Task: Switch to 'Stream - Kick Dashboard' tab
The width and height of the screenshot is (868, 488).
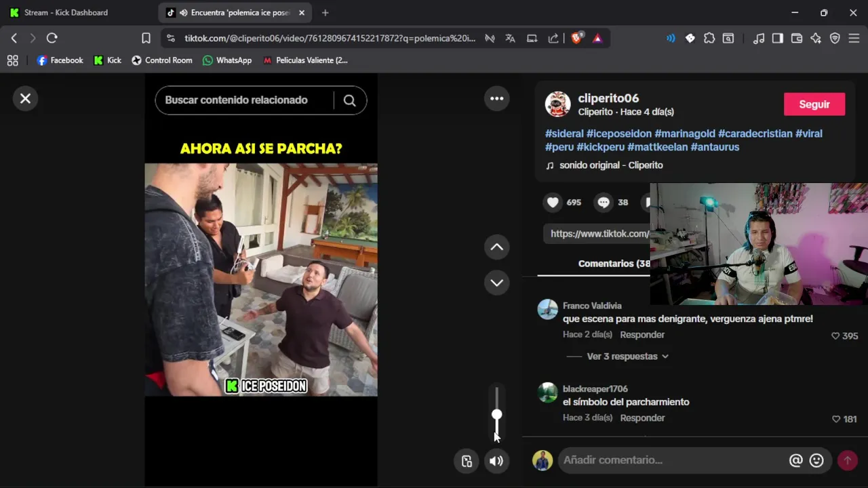Action: click(x=66, y=13)
